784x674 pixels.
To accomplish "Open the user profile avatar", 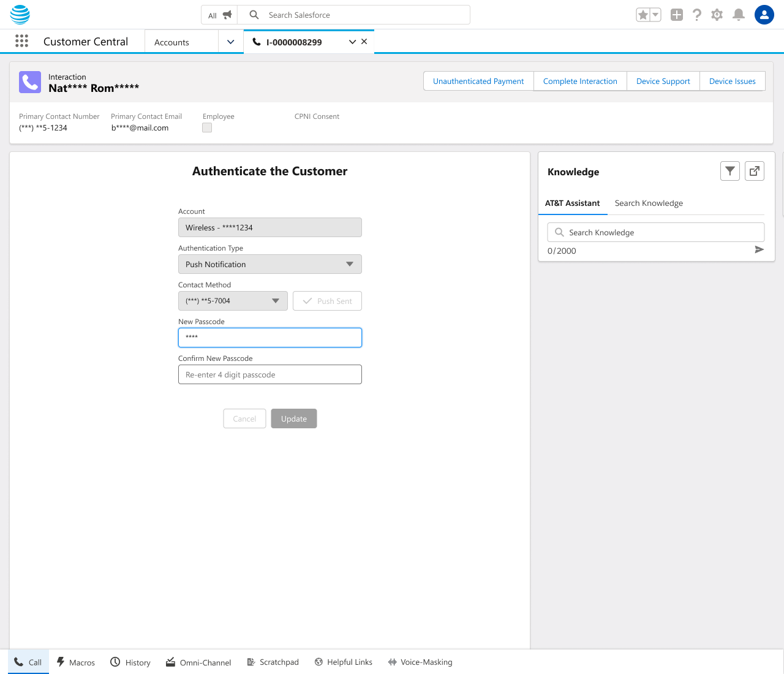I will (x=764, y=15).
